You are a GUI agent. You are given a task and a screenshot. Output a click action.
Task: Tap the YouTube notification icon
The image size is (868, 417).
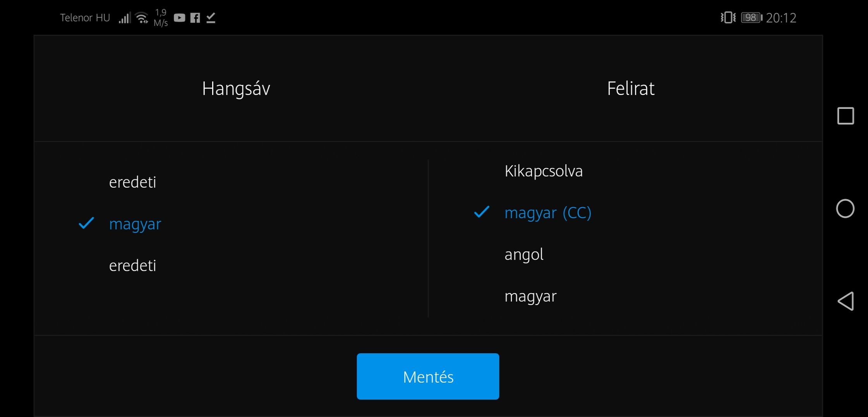179,18
